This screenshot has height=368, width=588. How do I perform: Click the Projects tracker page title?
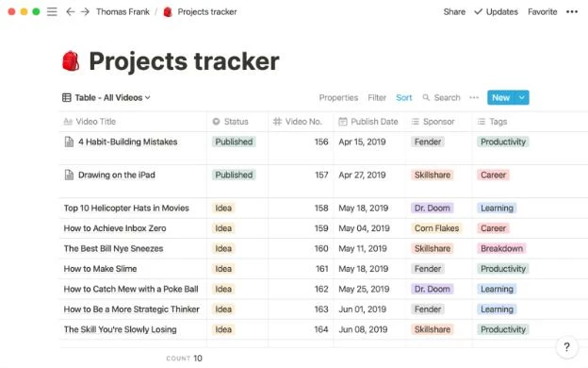click(184, 61)
